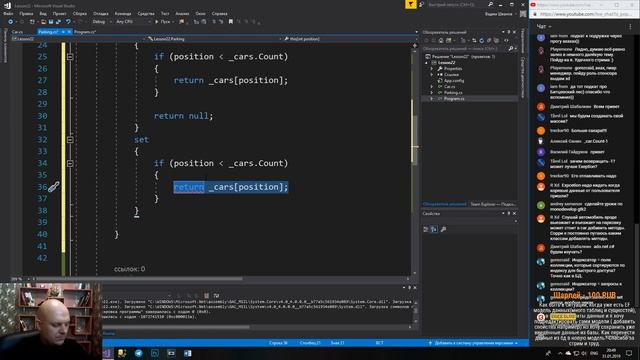Open the Вид menu
Screen dimensions: 640x360
click(x=43, y=13)
